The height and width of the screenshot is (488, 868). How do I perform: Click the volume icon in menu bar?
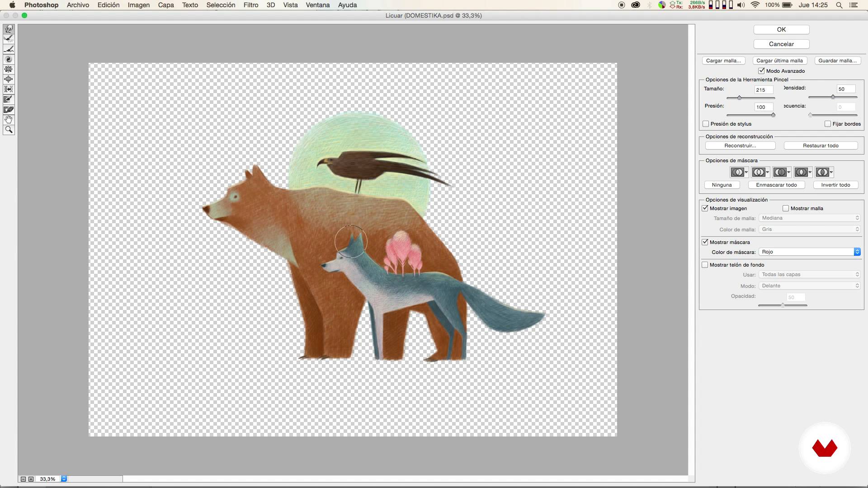tap(741, 5)
